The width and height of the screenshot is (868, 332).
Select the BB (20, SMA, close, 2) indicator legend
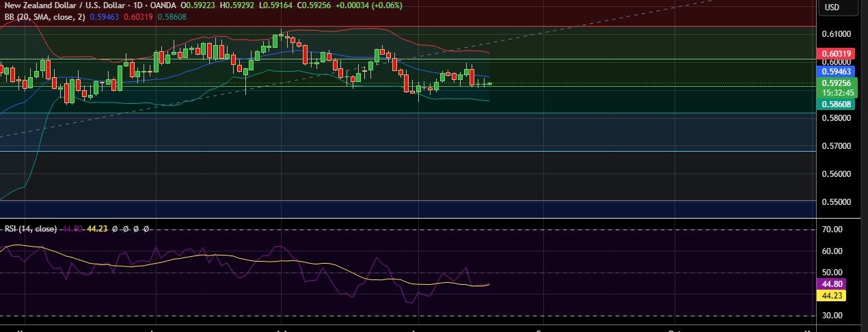click(45, 16)
